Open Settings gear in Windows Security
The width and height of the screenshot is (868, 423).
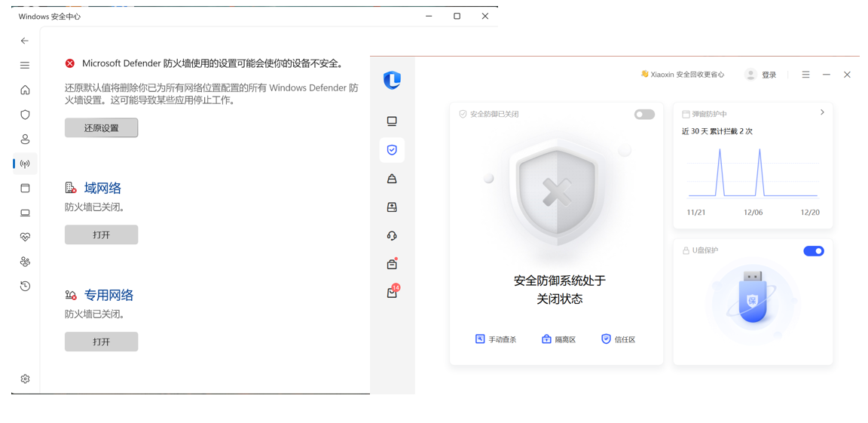click(x=25, y=379)
